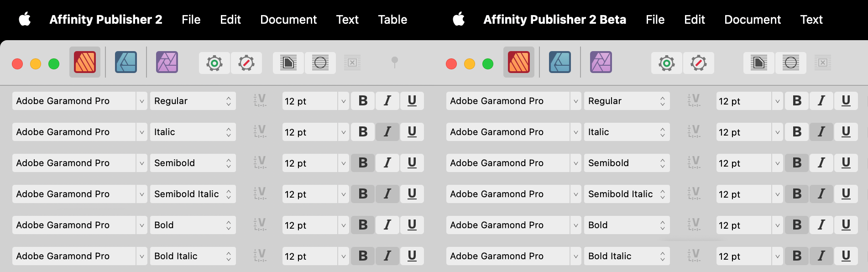Click square text wrap icon in Beta toolbar
Image resolution: width=868 pixels, height=272 pixels.
click(x=759, y=63)
